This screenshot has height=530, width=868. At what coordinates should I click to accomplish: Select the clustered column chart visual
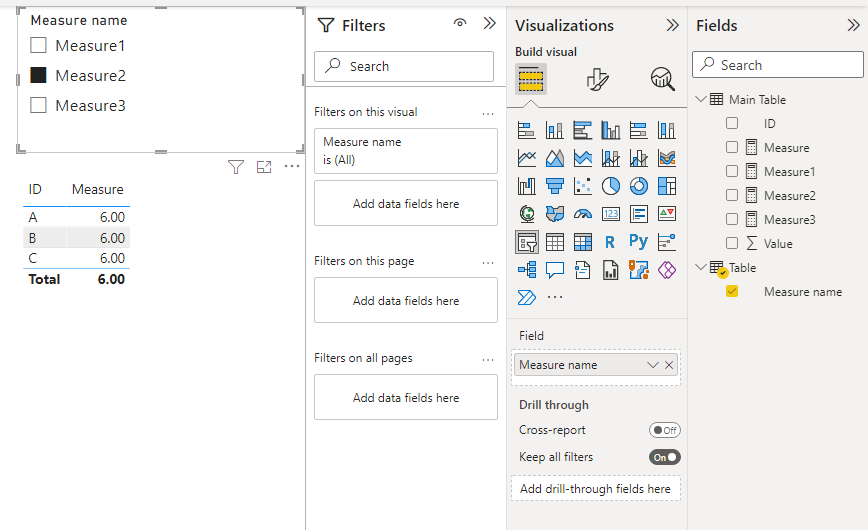coord(611,131)
